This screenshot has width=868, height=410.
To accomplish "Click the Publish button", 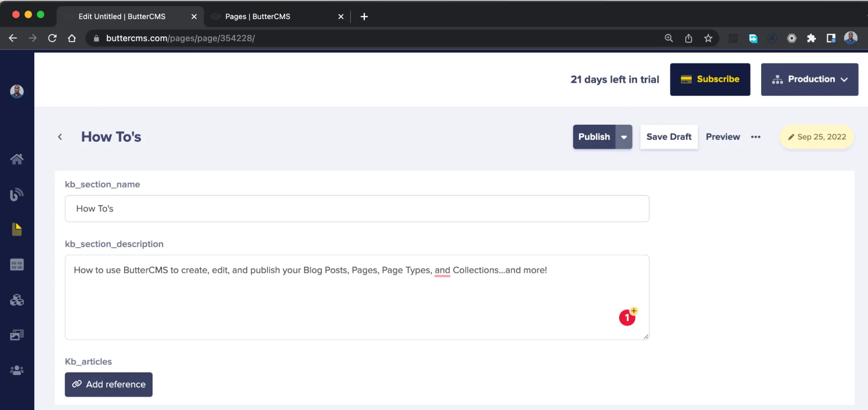I will 594,137.
